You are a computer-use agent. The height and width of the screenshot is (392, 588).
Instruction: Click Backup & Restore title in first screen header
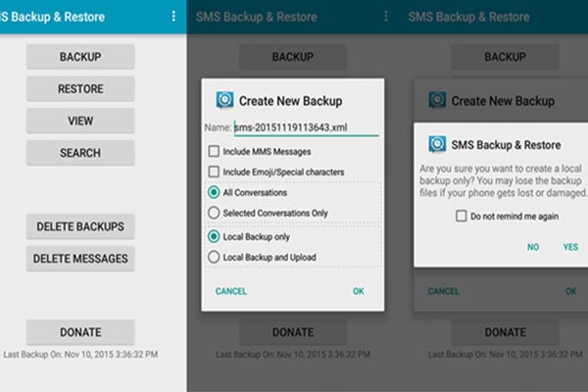point(52,17)
